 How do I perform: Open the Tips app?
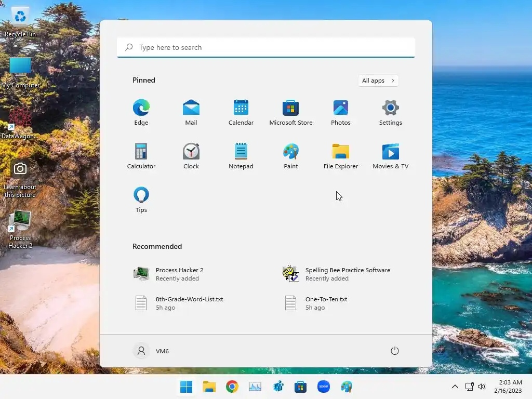(141, 200)
